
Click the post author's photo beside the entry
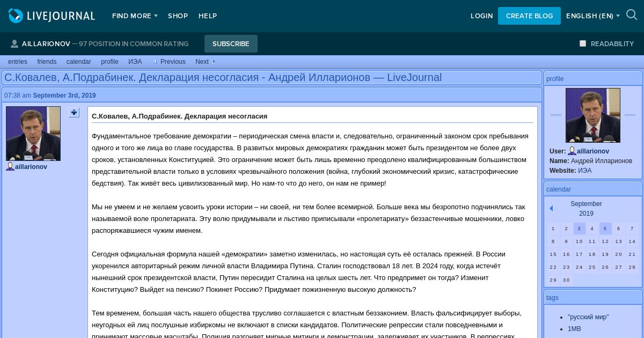[33, 134]
